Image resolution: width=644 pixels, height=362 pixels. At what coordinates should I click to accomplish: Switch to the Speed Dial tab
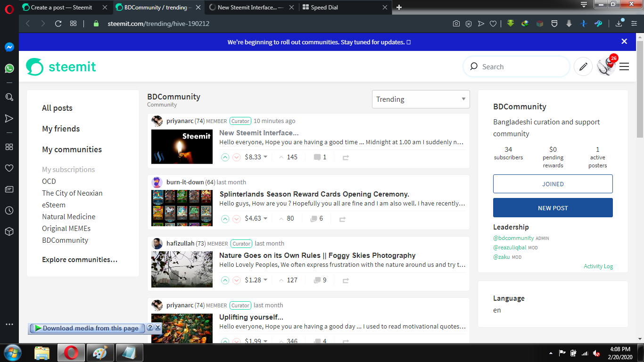[345, 8]
